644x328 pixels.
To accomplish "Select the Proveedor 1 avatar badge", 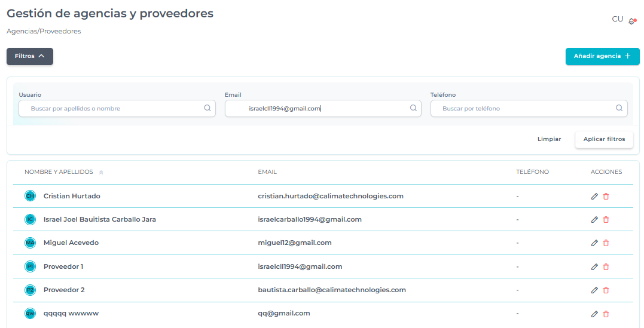I will click(x=30, y=266).
